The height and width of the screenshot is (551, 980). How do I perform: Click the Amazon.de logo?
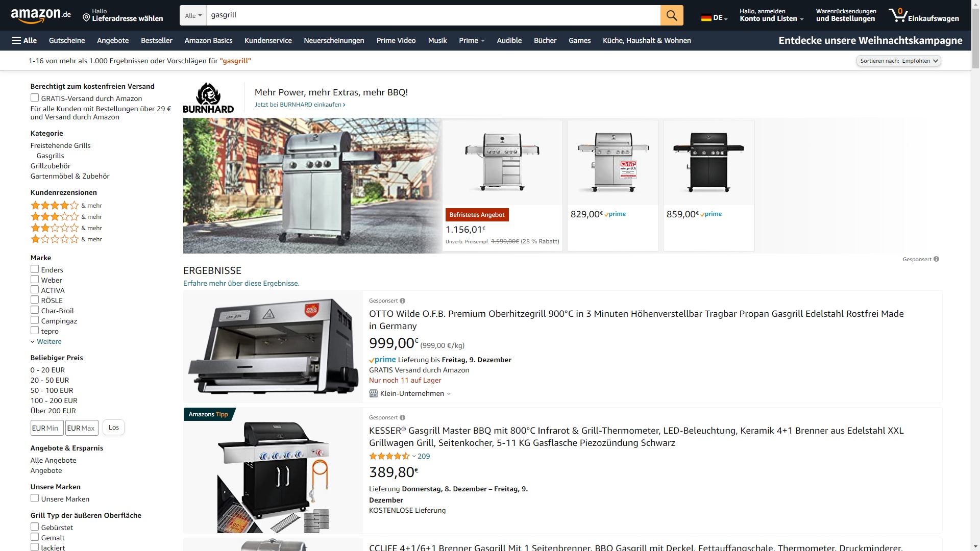point(41,16)
